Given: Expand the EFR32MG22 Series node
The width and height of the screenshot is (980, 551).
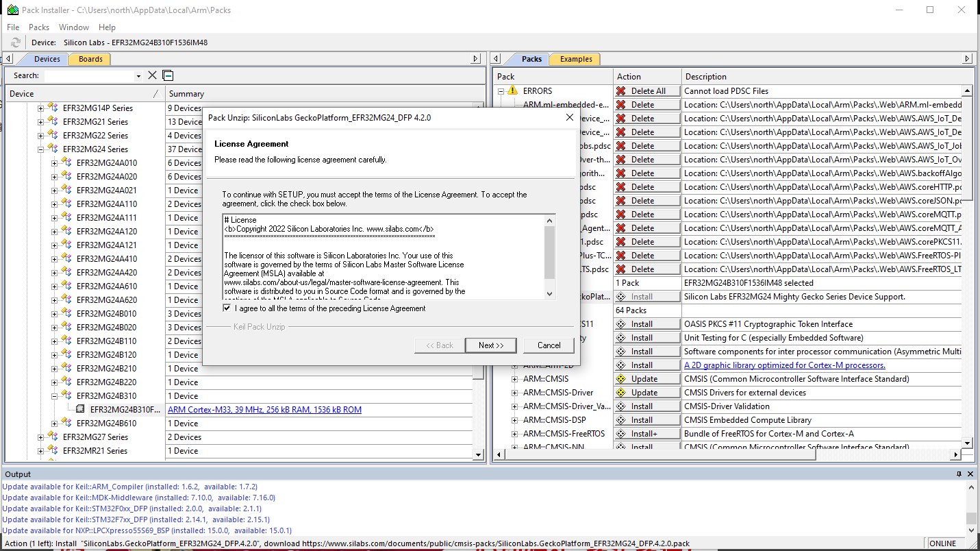Looking at the screenshot, I should pos(41,136).
